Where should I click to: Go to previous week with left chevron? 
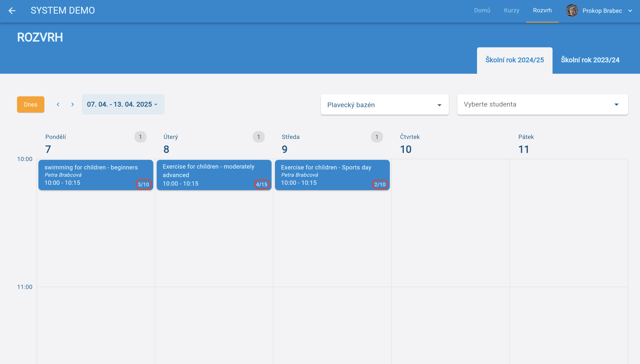(58, 104)
